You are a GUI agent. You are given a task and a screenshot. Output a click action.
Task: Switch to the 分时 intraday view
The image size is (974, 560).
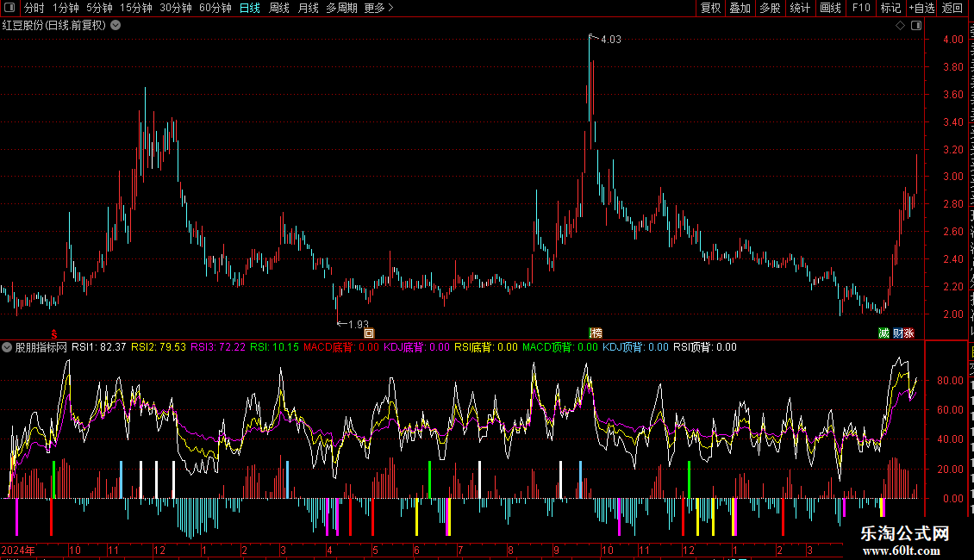click(x=34, y=8)
